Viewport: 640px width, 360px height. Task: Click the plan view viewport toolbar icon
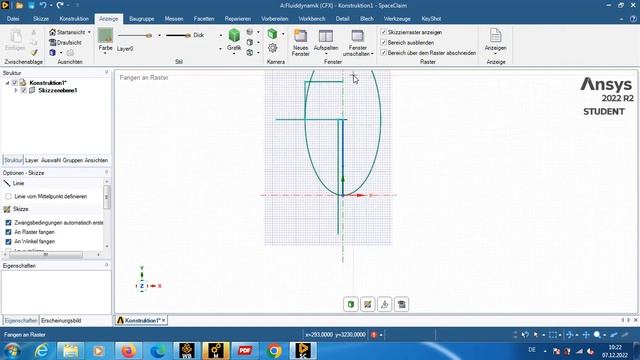[x=402, y=304]
